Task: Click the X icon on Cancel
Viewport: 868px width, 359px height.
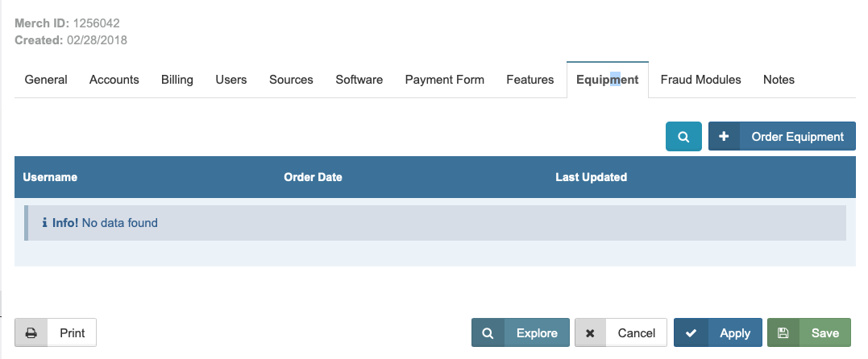Action: tap(591, 333)
